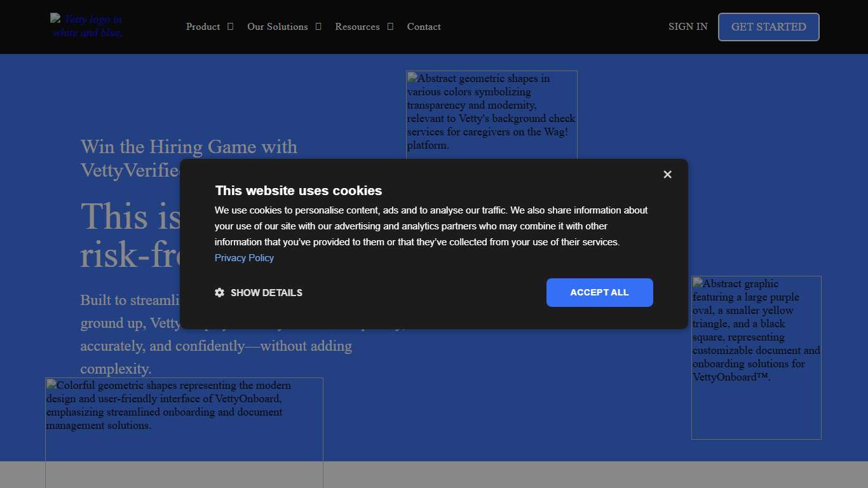
Task: Click the gear icon beside Show Details
Action: (220, 293)
